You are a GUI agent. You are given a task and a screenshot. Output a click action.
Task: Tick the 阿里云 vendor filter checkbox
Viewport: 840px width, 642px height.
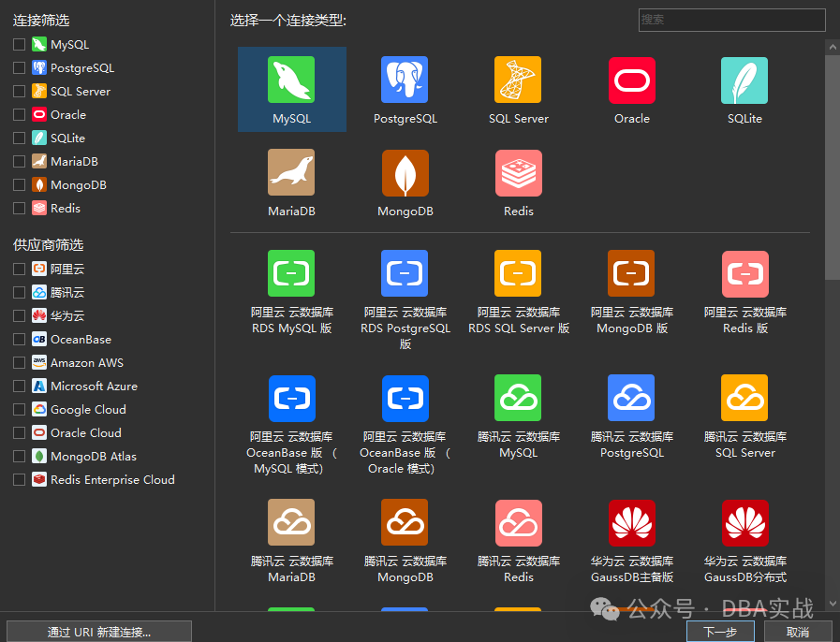(20, 269)
